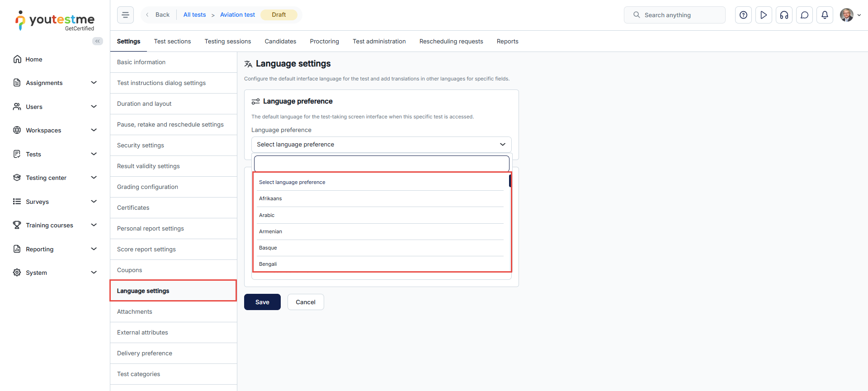Open the user profile avatar
This screenshot has width=868, height=391.
coord(847,15)
